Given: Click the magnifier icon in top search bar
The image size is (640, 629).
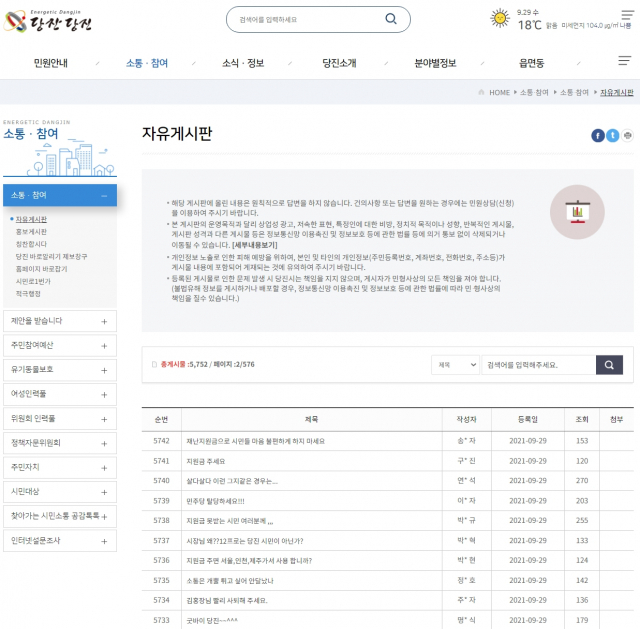Looking at the screenshot, I should [x=391, y=19].
